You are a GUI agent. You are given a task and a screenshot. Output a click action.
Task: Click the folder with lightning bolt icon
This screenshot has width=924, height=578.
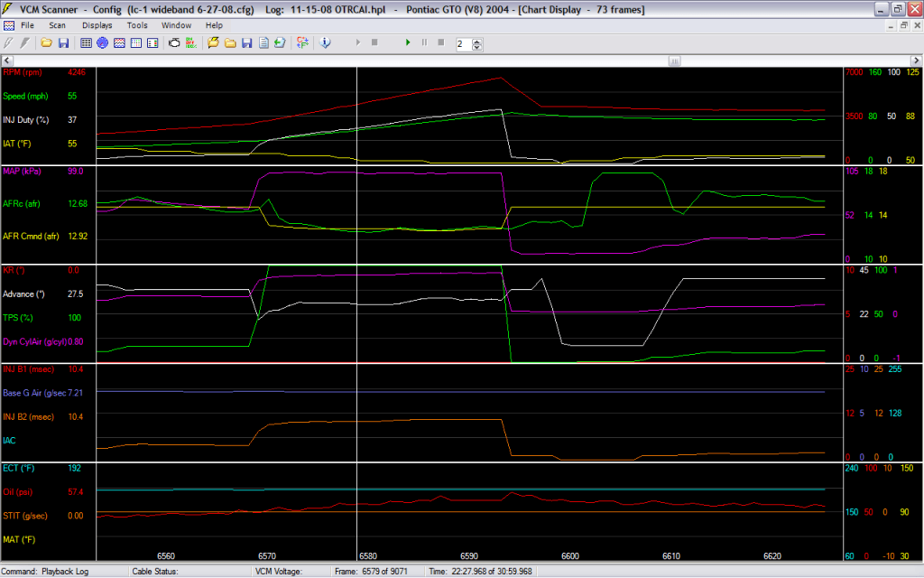pos(213,43)
